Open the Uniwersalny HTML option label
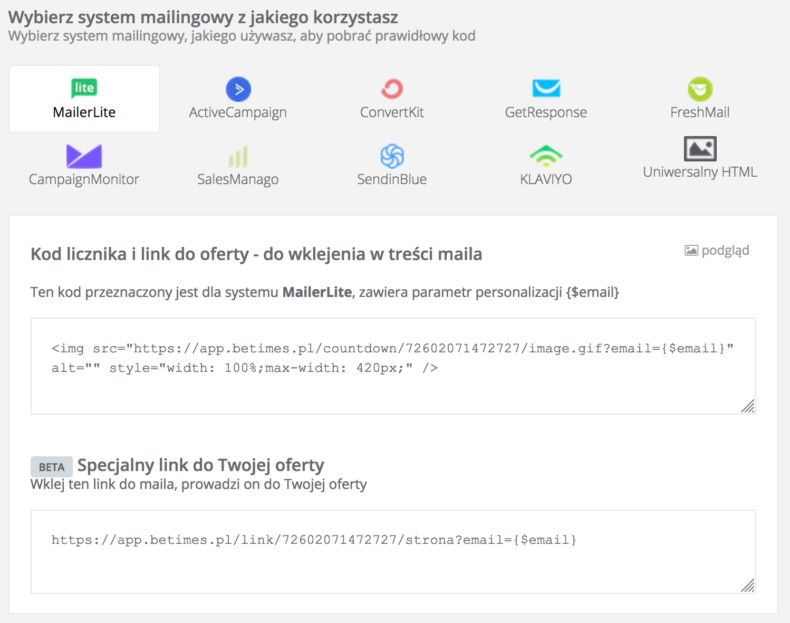The image size is (790, 623). click(700, 172)
